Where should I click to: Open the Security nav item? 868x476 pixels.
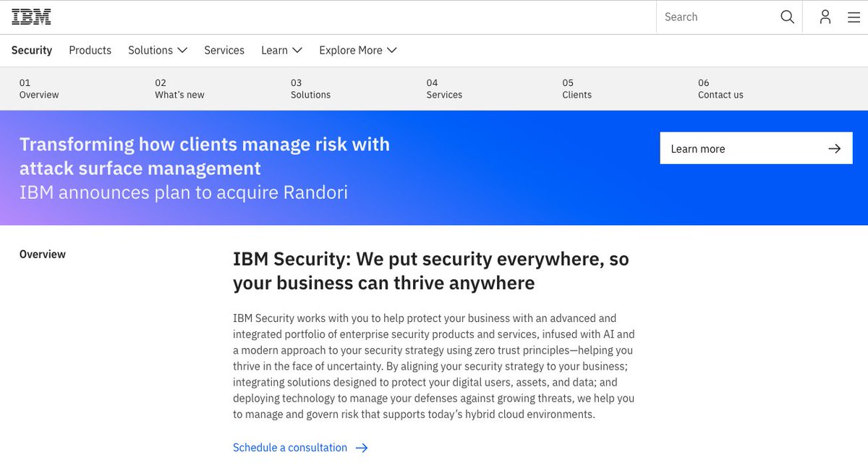32,50
